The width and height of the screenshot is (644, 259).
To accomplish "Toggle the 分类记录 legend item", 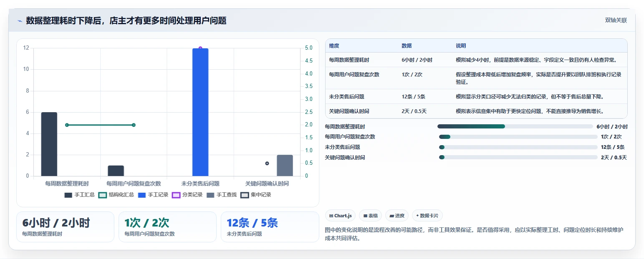I will [x=187, y=195].
